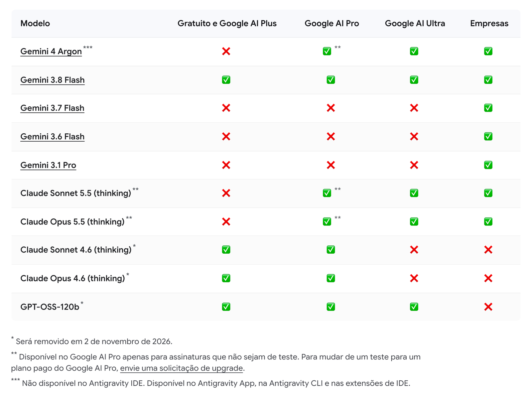532x398 pixels.
Task: Click 'envie uma solicitação de upgrade' link
Action: point(182,368)
